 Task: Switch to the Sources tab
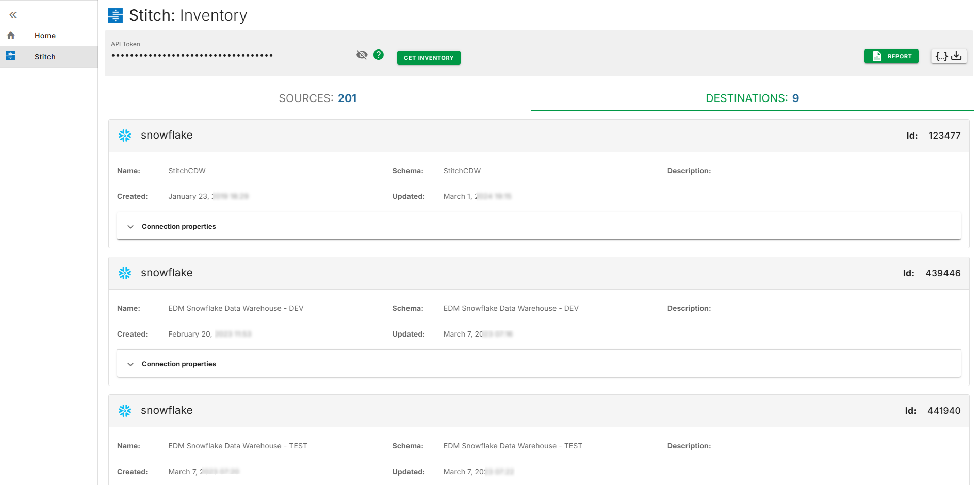(318, 98)
